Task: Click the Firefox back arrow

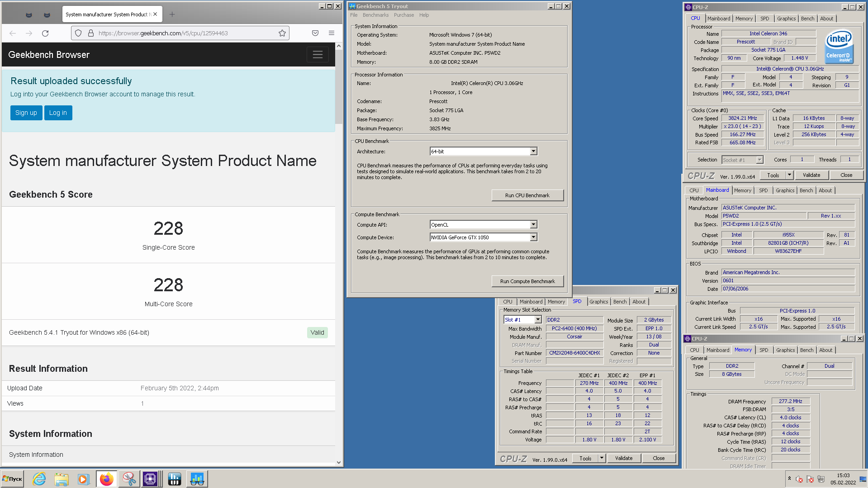Action: (13, 33)
